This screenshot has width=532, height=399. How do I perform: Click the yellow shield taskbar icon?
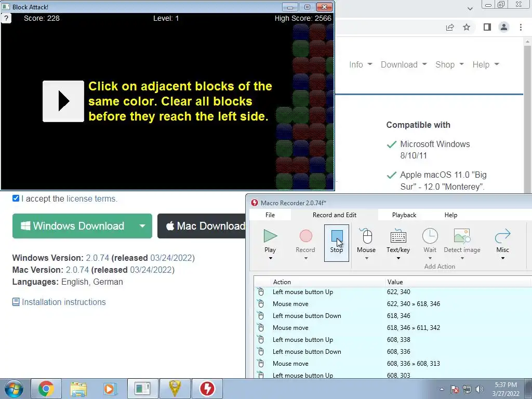(x=175, y=389)
